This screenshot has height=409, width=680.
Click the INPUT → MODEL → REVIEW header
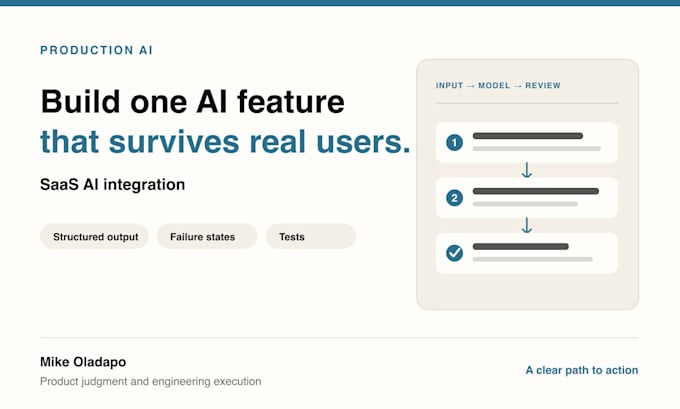point(498,85)
